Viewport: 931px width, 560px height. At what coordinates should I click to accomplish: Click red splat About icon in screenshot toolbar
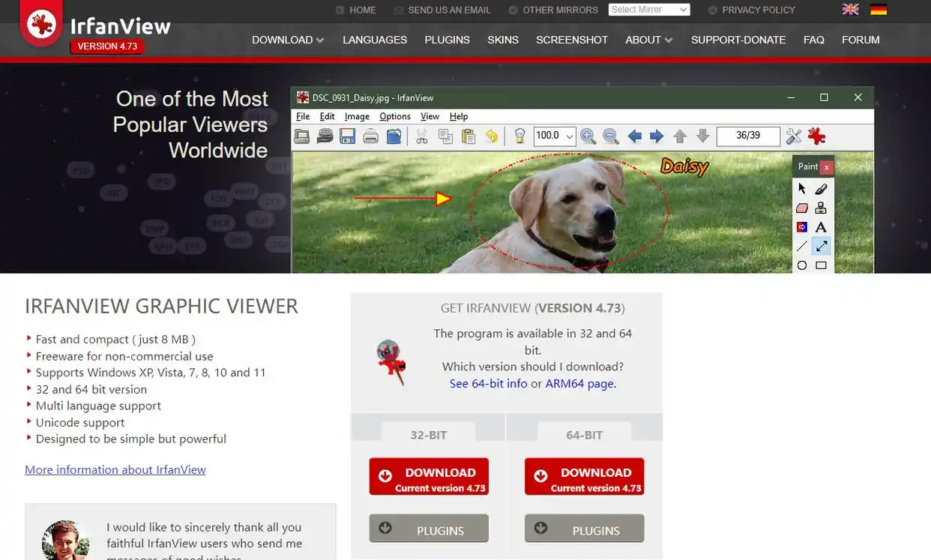[x=817, y=136]
